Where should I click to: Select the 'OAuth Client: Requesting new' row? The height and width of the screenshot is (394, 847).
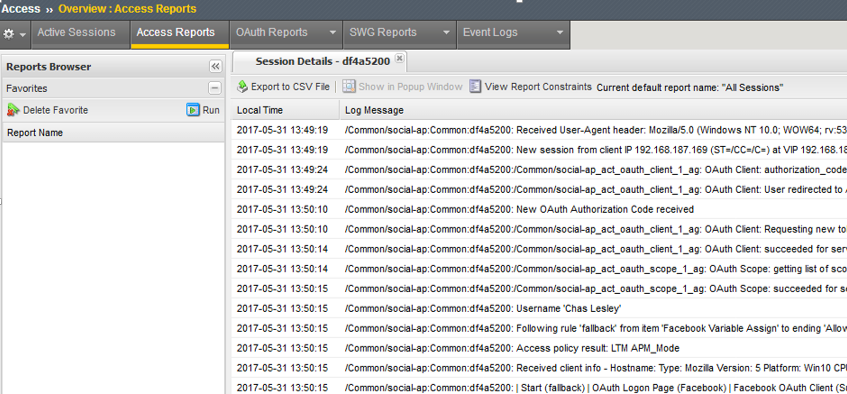[x=539, y=229]
